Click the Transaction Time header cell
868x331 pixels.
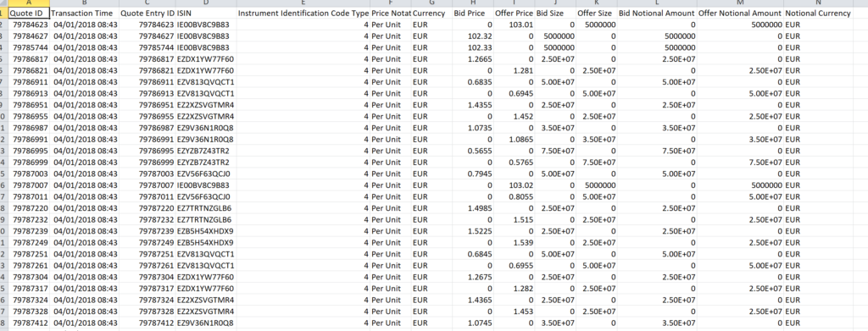click(x=84, y=14)
